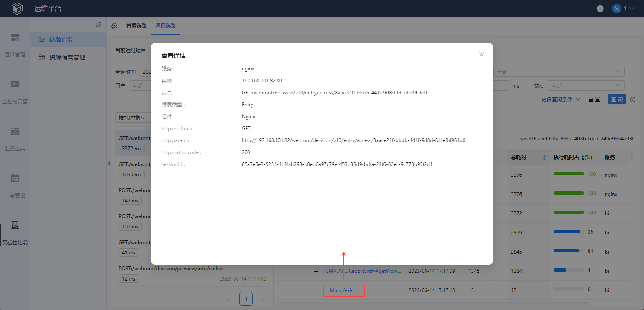Click the 2899 total time cell
Viewport: 644px width, 310px height.
coord(516,233)
